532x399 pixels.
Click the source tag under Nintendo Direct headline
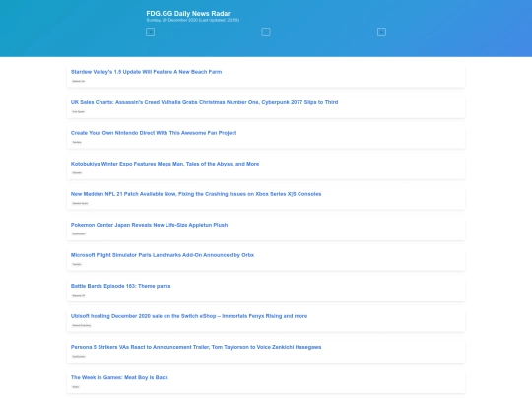tap(77, 142)
